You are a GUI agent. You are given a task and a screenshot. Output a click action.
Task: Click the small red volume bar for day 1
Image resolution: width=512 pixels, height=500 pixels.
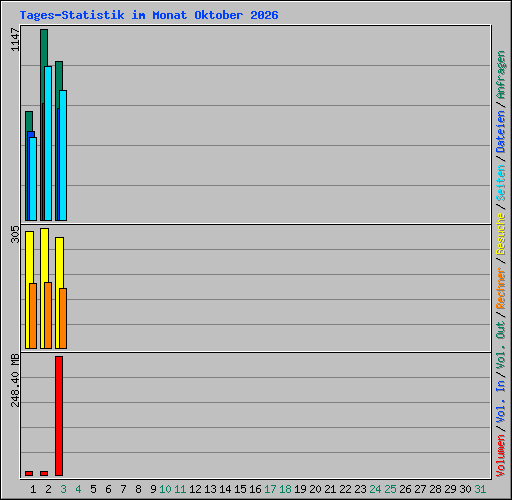29,473
